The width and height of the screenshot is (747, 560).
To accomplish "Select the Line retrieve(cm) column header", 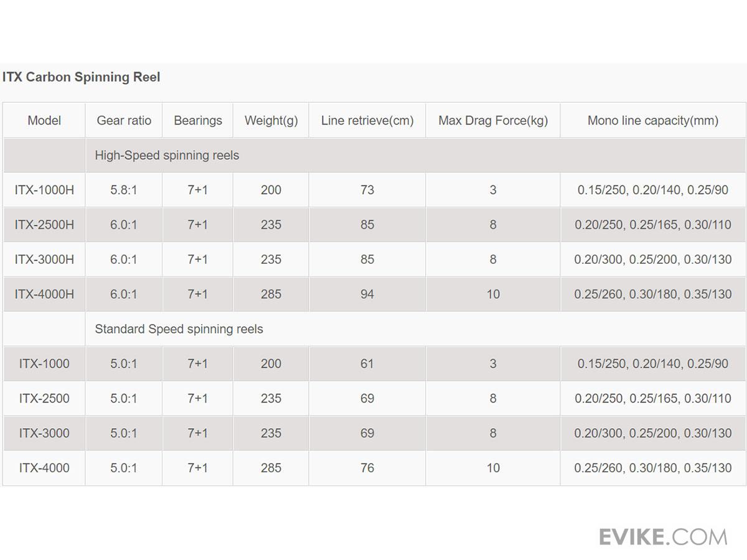I will click(367, 121).
